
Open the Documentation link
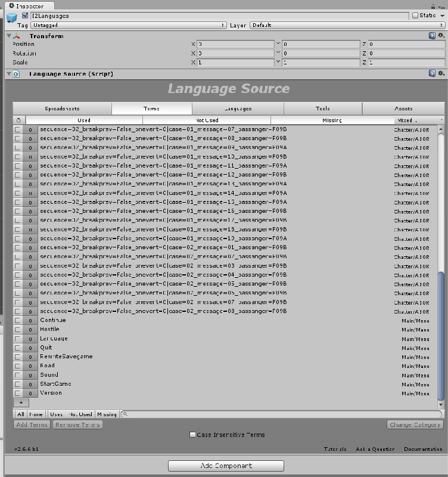[424, 449]
